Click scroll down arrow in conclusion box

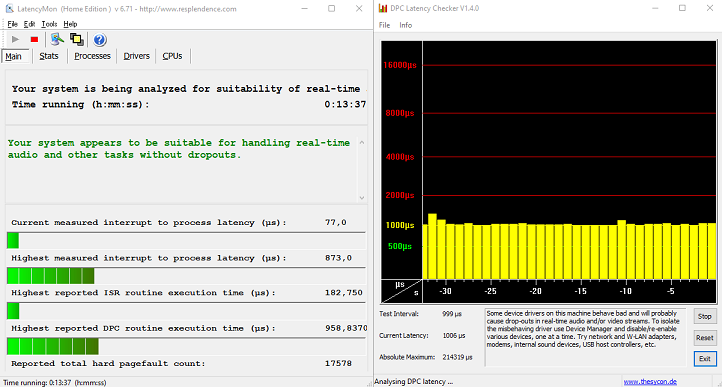[x=362, y=198]
